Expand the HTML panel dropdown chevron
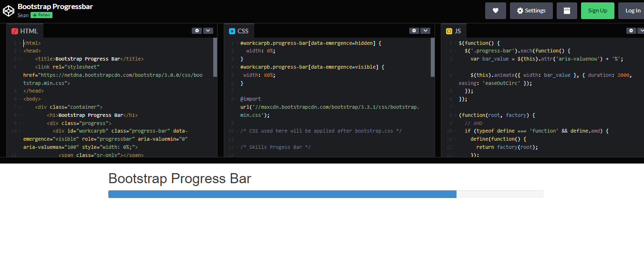The image size is (644, 280). tap(208, 30)
